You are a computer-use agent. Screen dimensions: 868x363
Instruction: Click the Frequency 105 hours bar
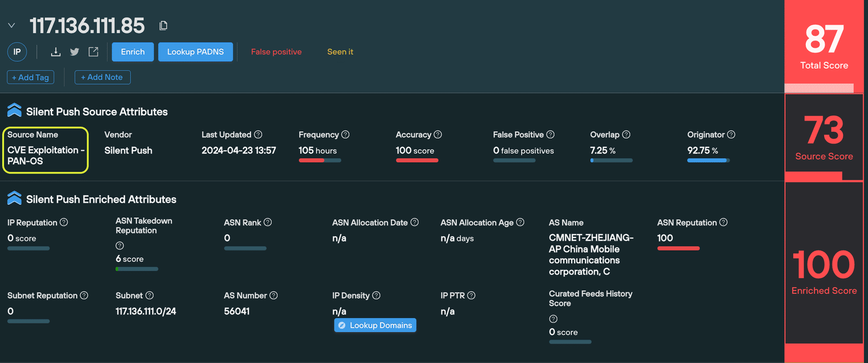pos(320,161)
